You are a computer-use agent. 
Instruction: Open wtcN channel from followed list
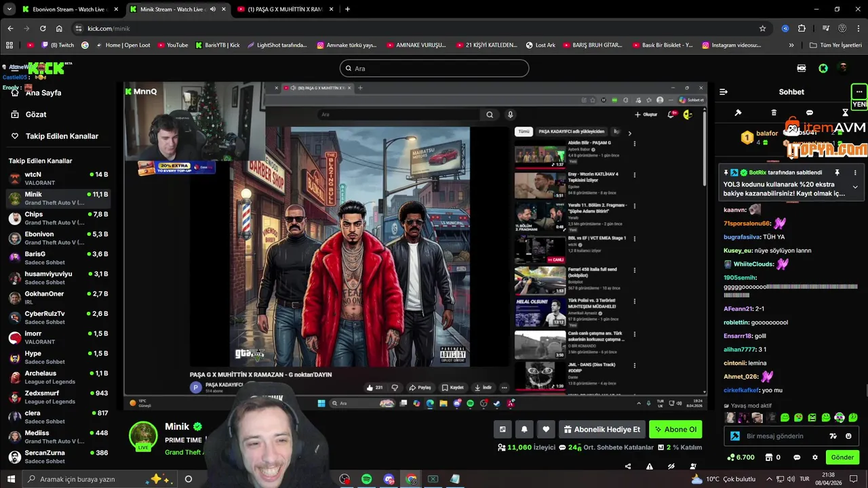click(x=60, y=179)
